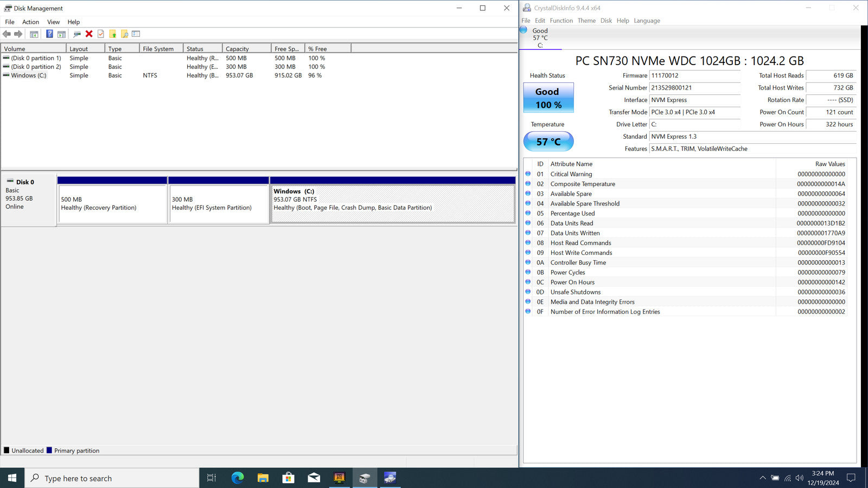Click the CrystalDiskInfo title bar app icon
Image resolution: width=868 pixels, height=488 pixels.
[x=527, y=8]
